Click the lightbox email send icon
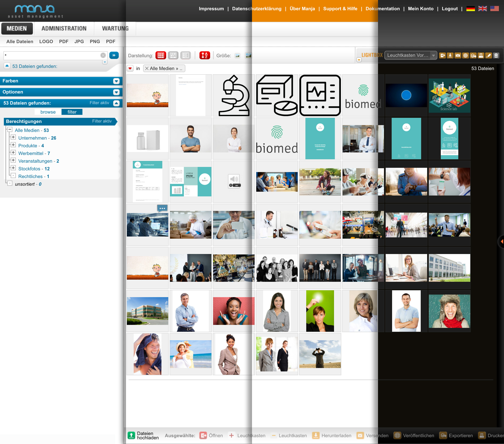Viewport: 504px width, 444px height. pyautogui.click(x=458, y=55)
